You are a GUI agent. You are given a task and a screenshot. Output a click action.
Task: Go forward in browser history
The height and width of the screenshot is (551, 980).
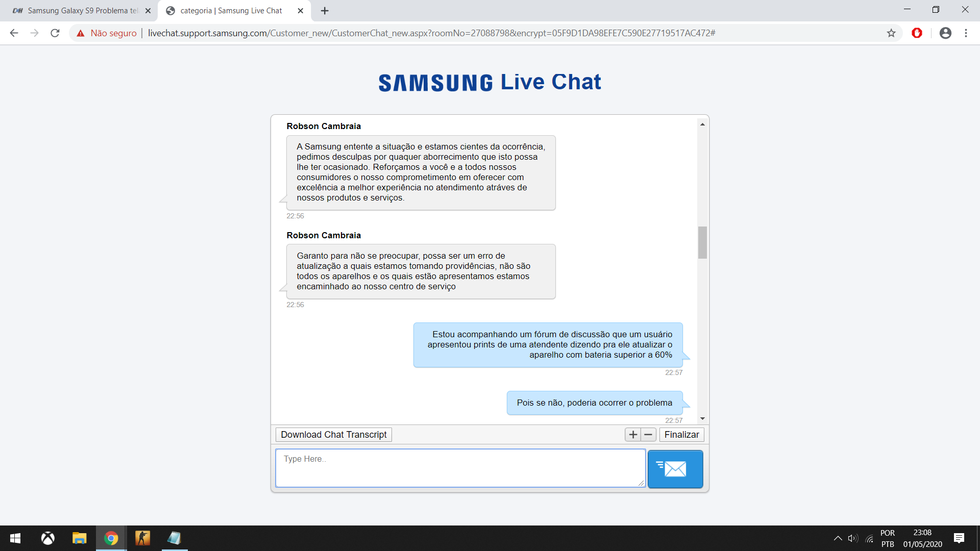(34, 33)
